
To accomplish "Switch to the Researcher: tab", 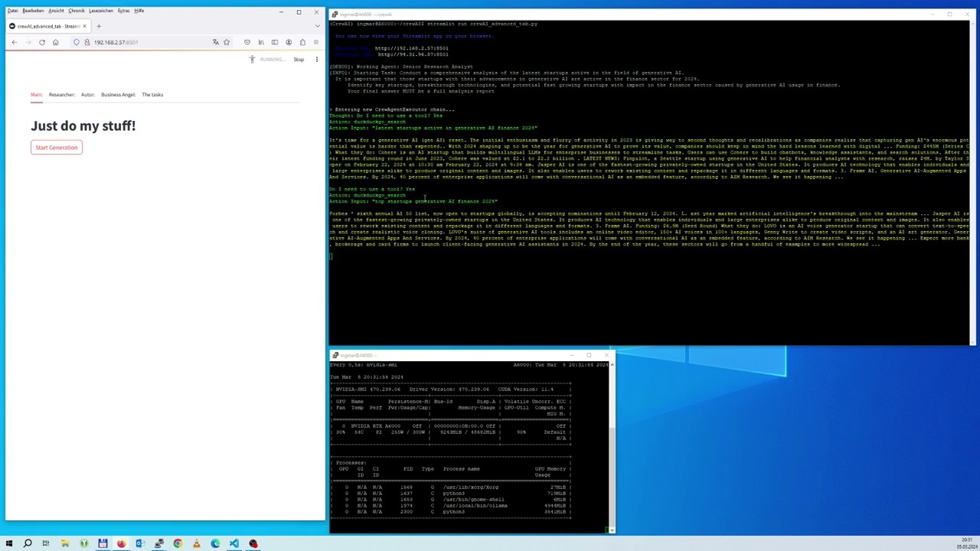I will [x=62, y=95].
